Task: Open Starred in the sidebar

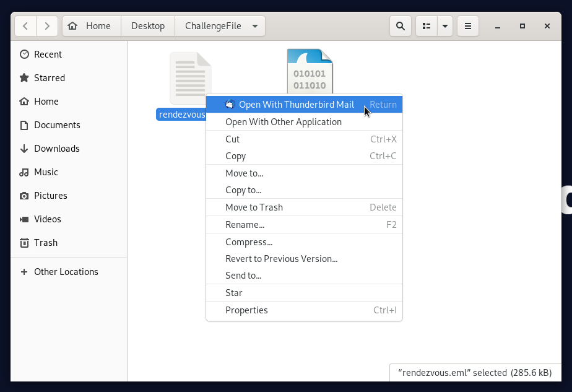Action: (x=49, y=78)
